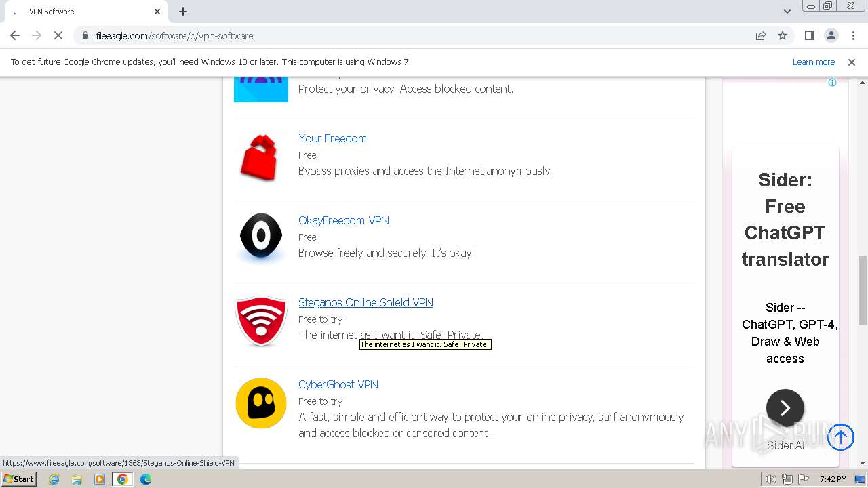The image size is (868, 488).
Task: Click the CyberGhost yellow ghost icon
Action: (261, 403)
